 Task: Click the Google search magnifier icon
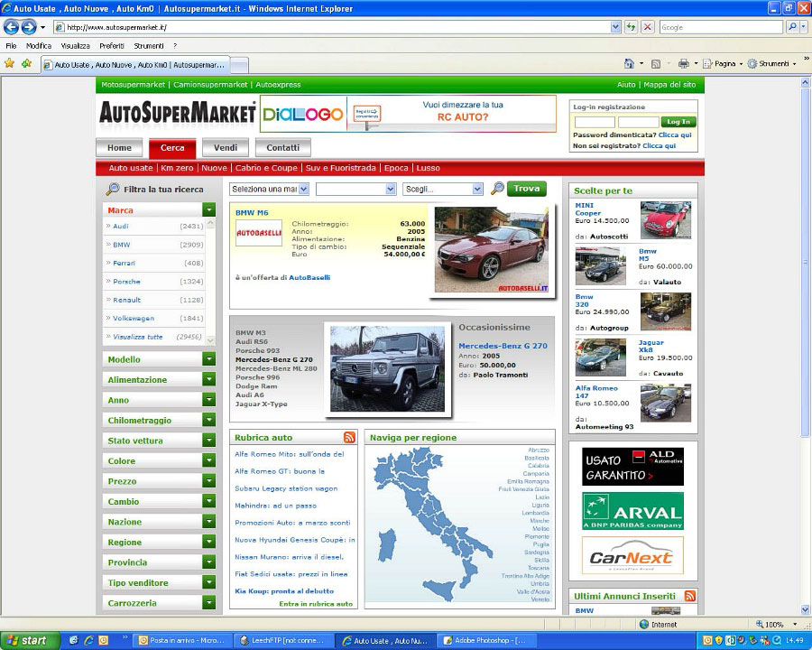pyautogui.click(x=792, y=27)
